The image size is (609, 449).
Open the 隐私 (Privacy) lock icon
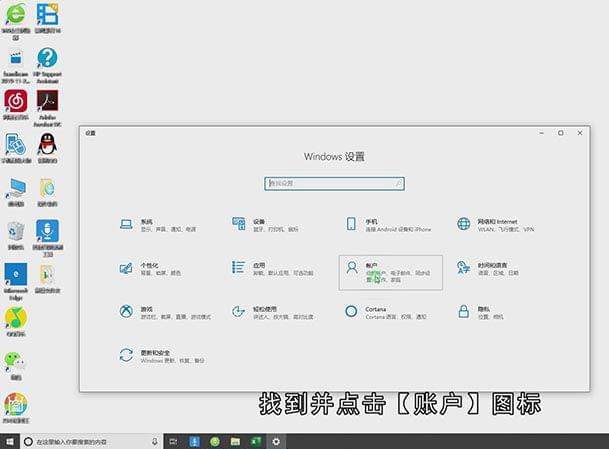pos(463,312)
